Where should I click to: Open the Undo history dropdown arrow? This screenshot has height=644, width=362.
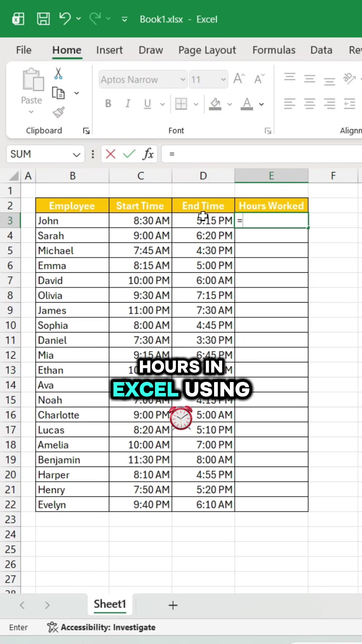(78, 19)
